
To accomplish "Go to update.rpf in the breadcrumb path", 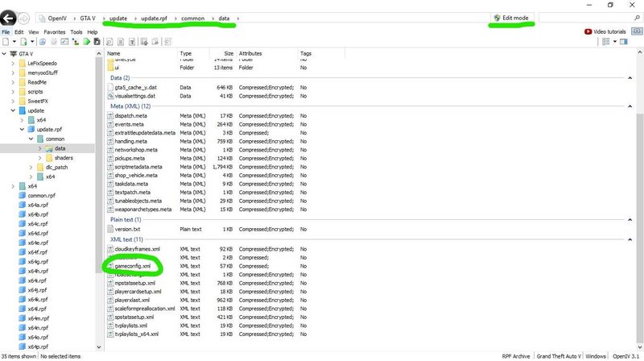I will click(x=154, y=18).
